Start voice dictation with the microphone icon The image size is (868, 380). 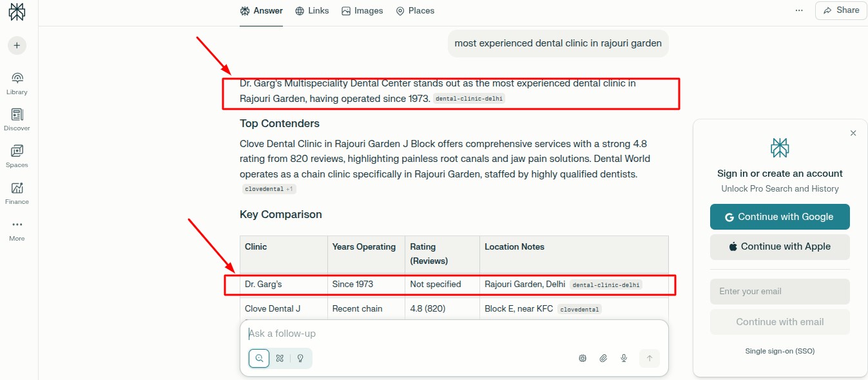[624, 358]
